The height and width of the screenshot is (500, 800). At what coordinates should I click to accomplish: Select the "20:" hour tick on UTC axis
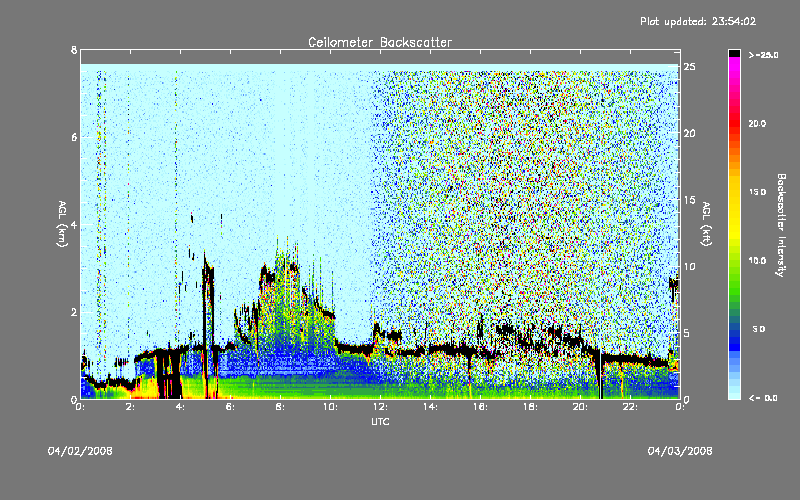point(580,407)
